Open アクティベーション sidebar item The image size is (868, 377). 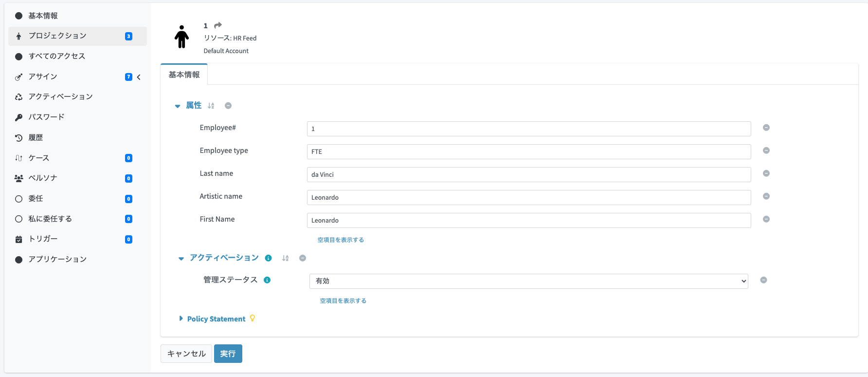point(77,97)
